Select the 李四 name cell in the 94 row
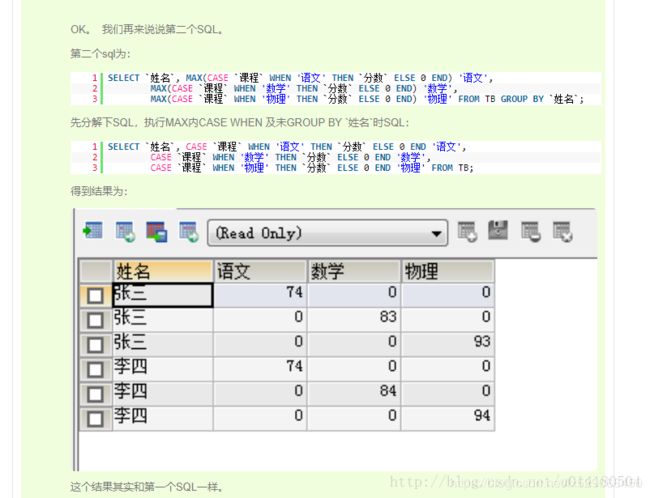Viewport: 650px width, 498px height. (x=163, y=418)
